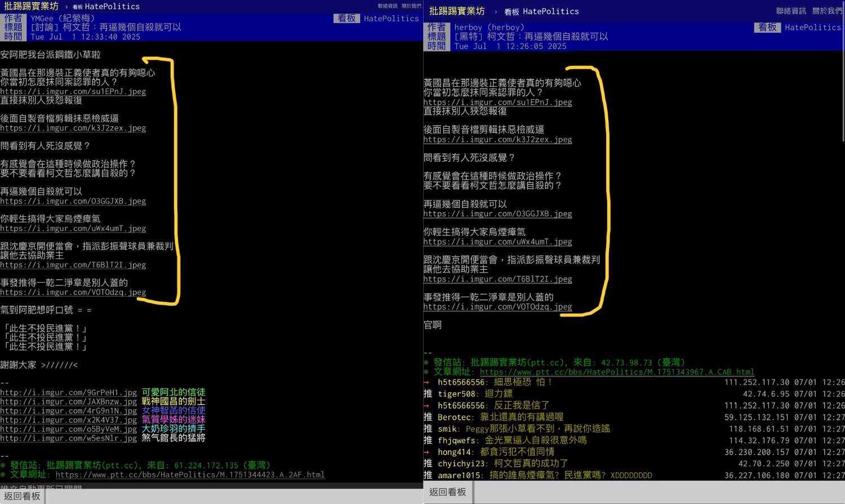Open 批踢踢實業坊 home link in left pane

(31, 6)
